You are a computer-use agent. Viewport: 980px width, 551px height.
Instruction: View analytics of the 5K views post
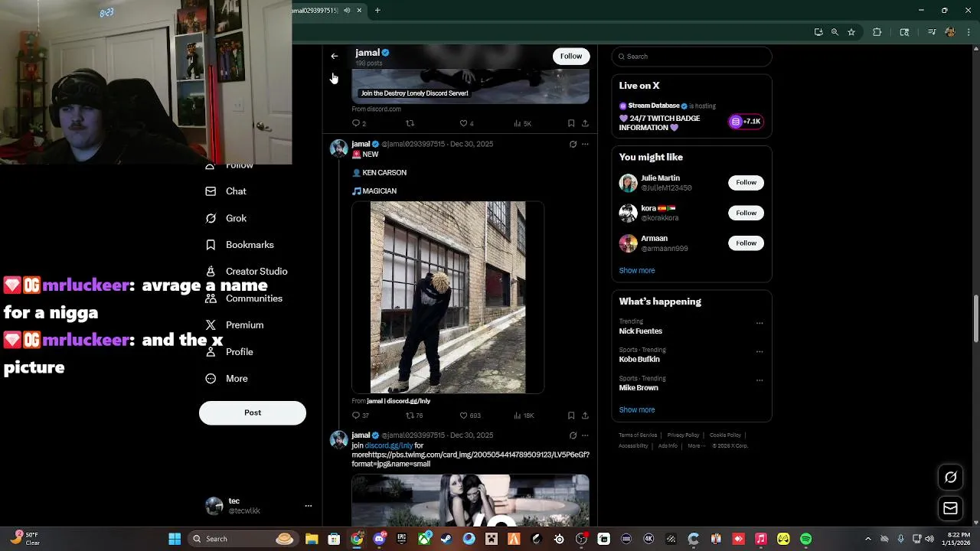coord(523,123)
